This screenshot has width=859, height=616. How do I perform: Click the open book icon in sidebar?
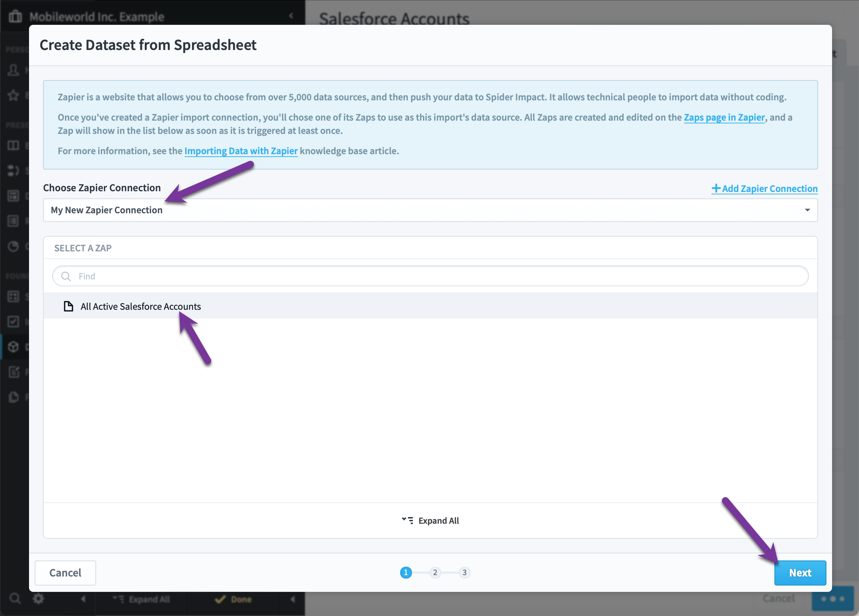pyautogui.click(x=13, y=145)
